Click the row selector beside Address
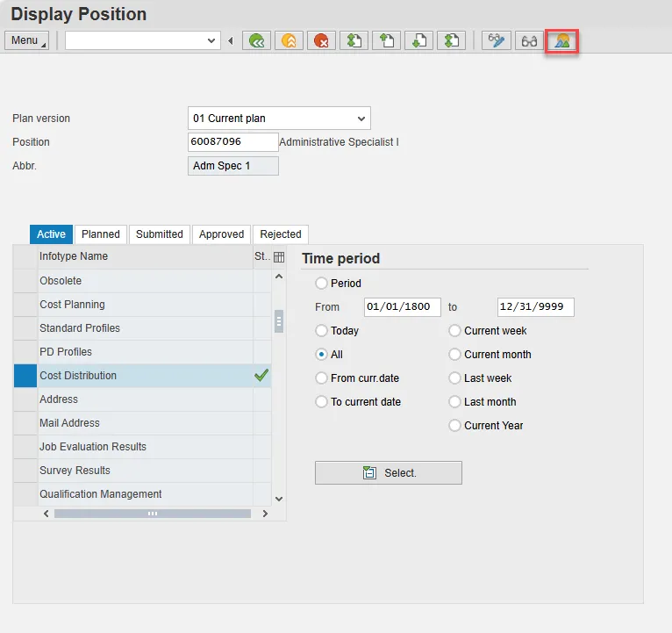The image size is (672, 633). [x=25, y=399]
